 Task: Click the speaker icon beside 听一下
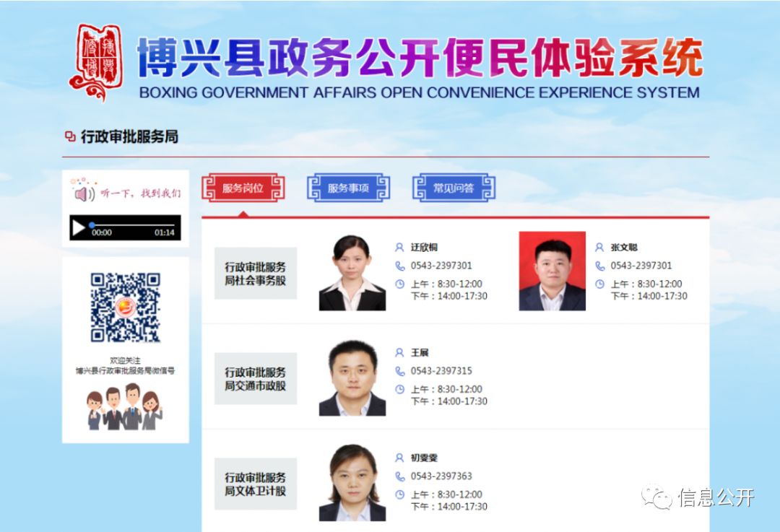tap(84, 194)
